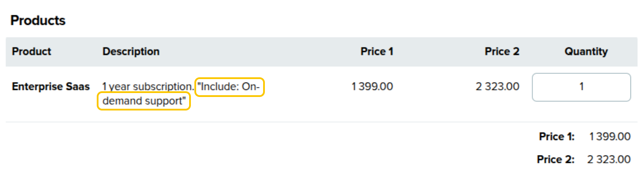Viewport: 644px width, 176px height.
Task: Click the highlighted "Include: On-" text
Action: [229, 87]
